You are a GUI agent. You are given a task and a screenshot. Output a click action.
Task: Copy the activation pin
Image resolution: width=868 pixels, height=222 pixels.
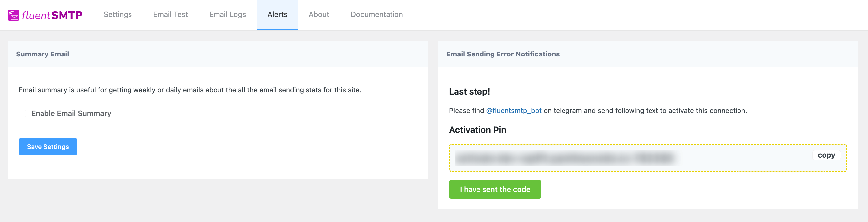pyautogui.click(x=826, y=155)
